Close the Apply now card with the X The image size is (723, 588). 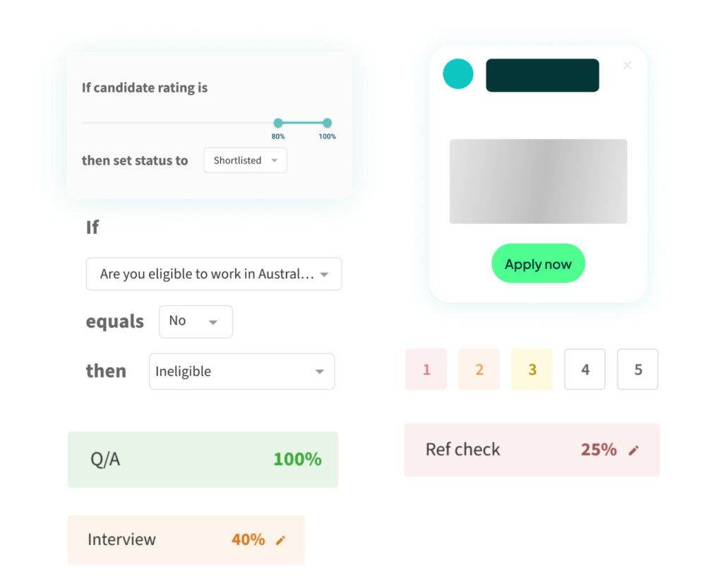[627, 66]
